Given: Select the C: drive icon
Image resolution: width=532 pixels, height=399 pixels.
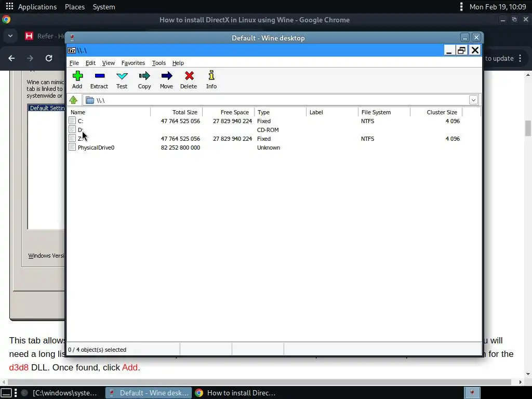Looking at the screenshot, I should pos(72,121).
